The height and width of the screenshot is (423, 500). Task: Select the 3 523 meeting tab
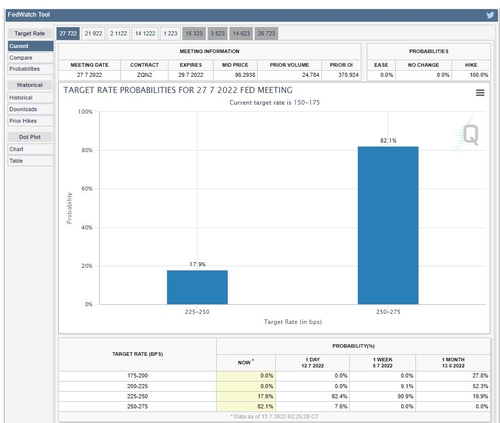(x=218, y=33)
